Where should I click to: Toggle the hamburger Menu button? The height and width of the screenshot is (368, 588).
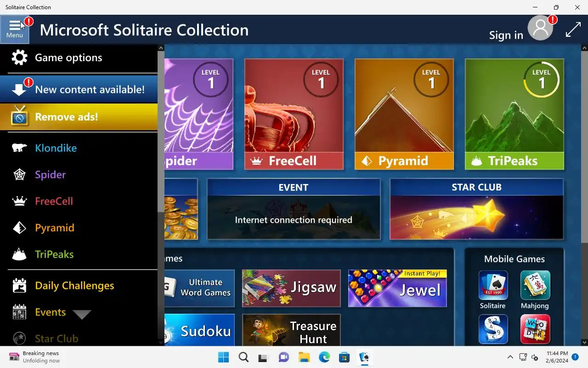15,29
